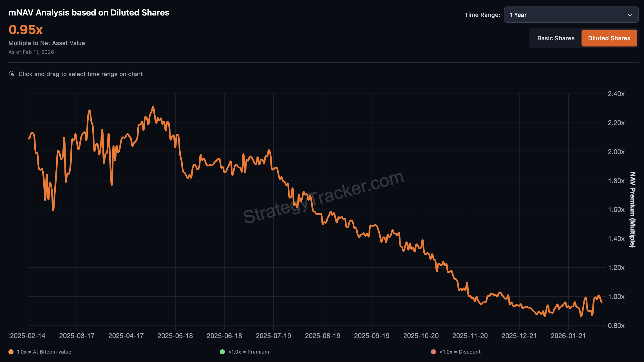The image size is (644, 362).
Task: Click the 2025-07-19 date axis label
Action: click(273, 336)
